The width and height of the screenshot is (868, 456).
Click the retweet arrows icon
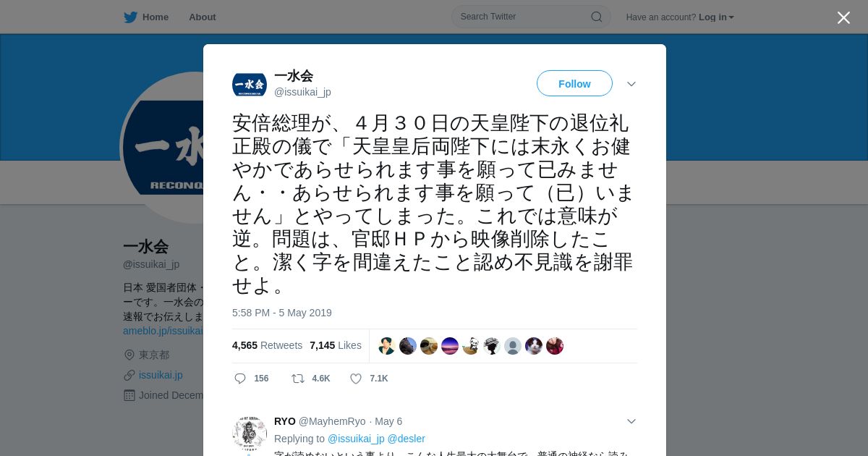click(297, 379)
